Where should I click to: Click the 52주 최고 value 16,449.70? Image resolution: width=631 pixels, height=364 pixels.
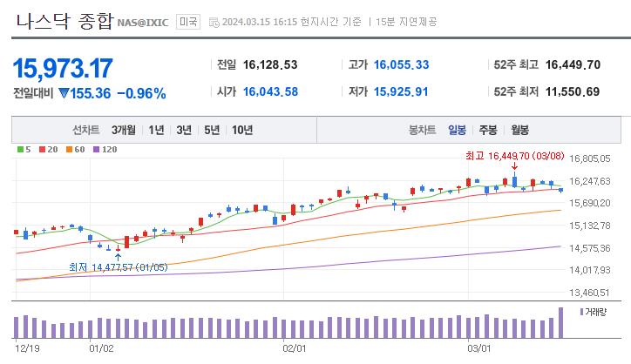(573, 64)
